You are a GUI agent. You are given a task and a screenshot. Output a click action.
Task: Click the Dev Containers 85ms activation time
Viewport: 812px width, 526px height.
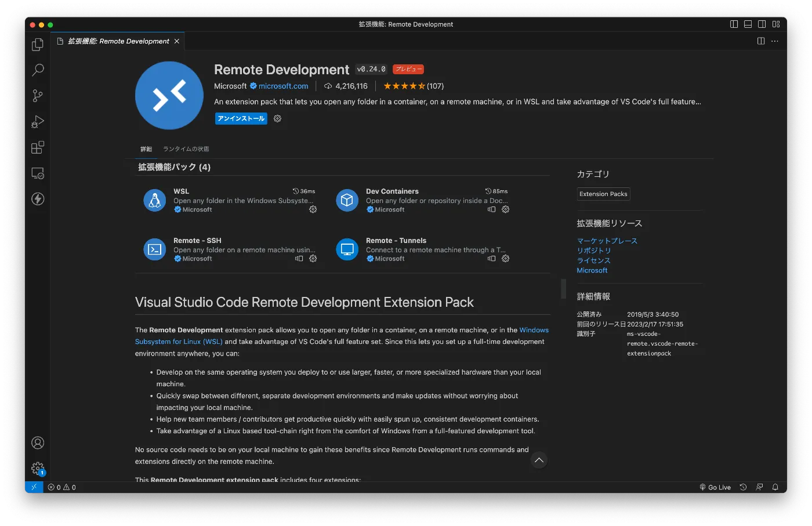(496, 191)
